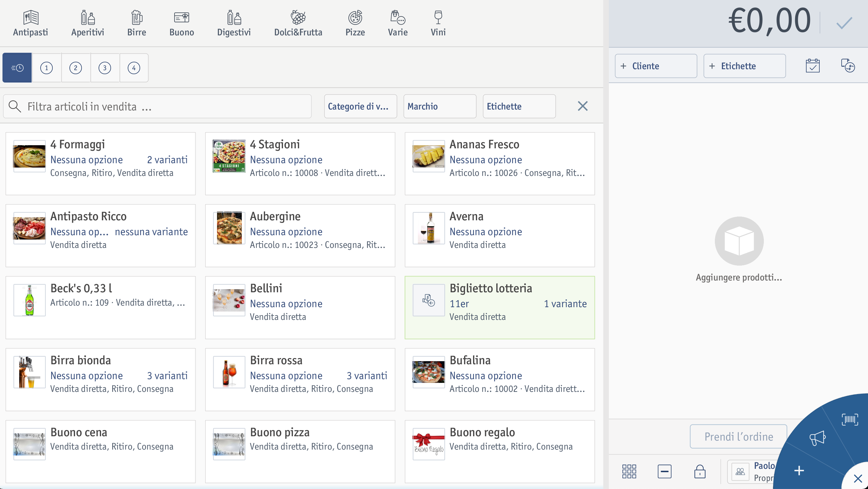Add Beck's 0,33 l to order
Screen dimensions: 868x489
(100, 307)
